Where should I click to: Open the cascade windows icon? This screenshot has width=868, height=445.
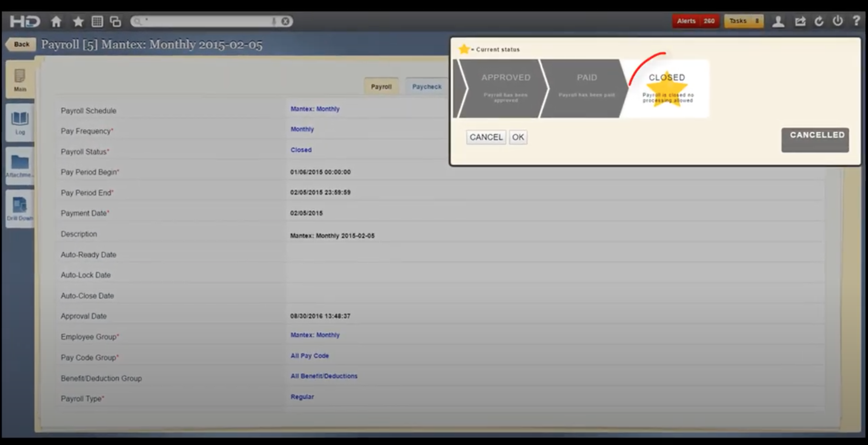pyautogui.click(x=115, y=21)
